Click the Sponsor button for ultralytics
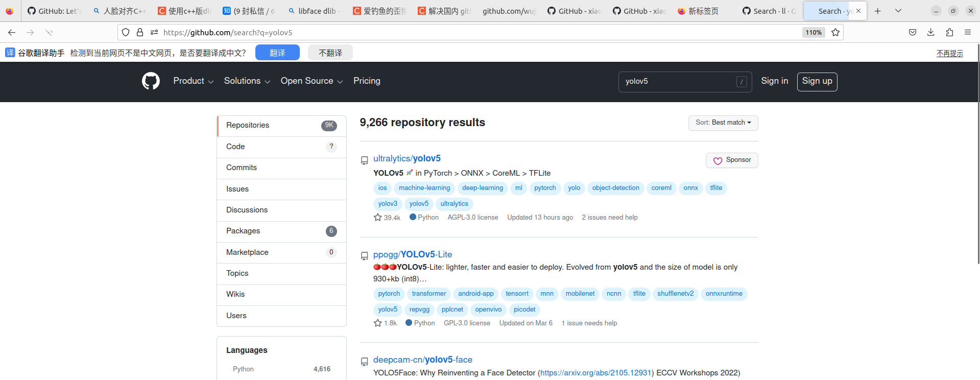The height and width of the screenshot is (380, 980). click(732, 160)
